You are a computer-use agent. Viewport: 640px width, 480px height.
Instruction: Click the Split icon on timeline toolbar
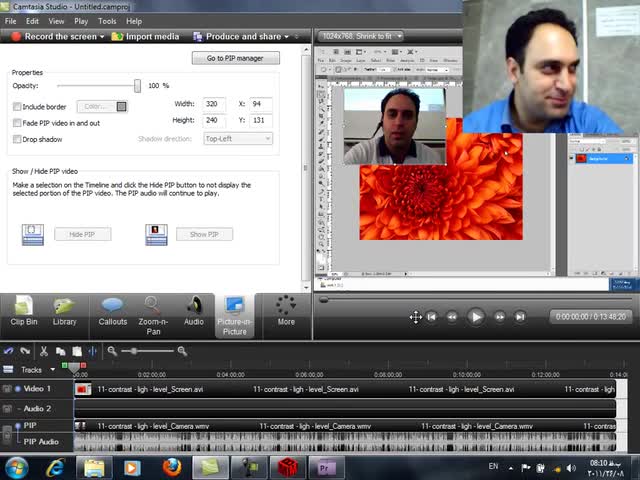pyautogui.click(x=93, y=351)
